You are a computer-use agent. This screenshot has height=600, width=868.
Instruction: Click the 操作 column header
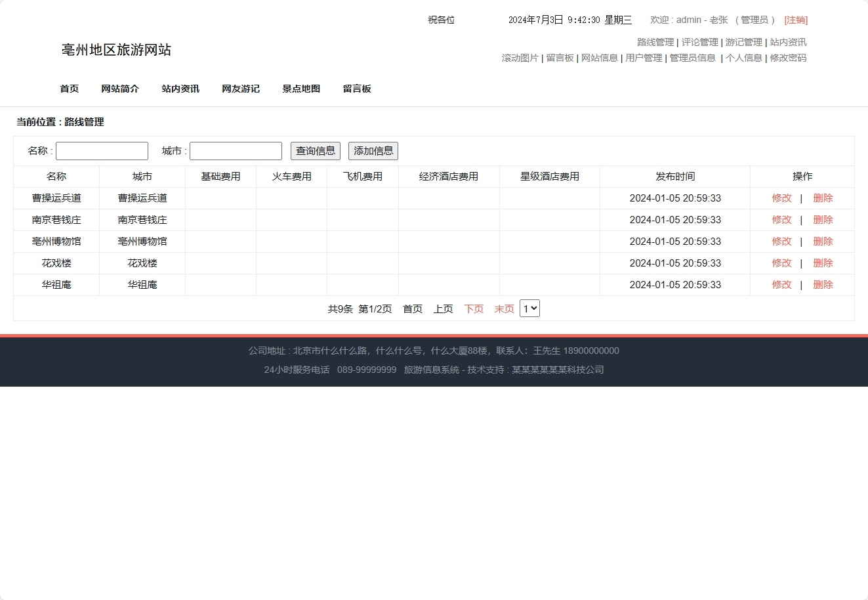click(x=802, y=177)
